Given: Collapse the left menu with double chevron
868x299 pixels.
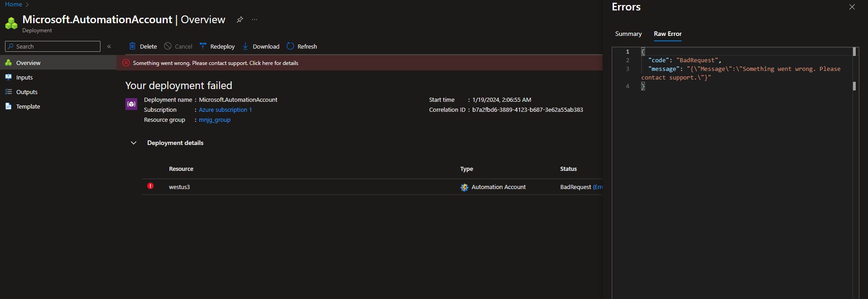Looking at the screenshot, I should click(x=109, y=46).
